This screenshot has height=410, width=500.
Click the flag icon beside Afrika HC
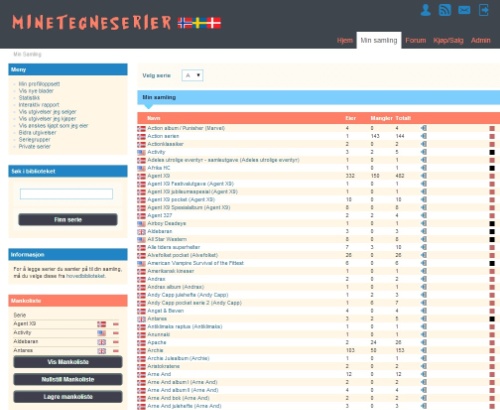click(141, 168)
